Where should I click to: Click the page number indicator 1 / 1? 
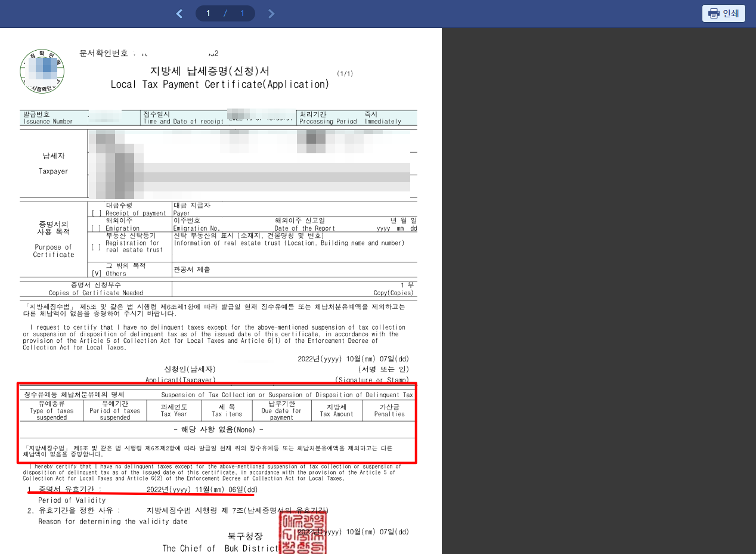(225, 13)
